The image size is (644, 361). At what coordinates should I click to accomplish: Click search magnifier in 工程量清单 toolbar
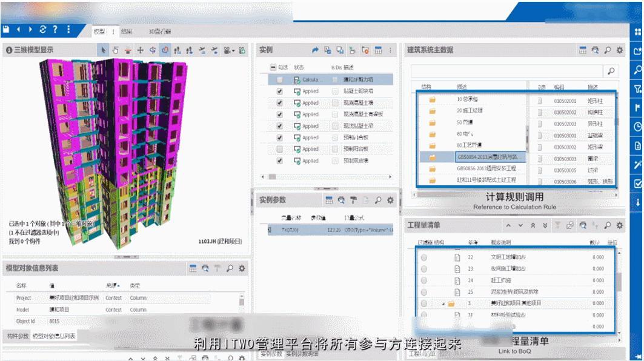[x=608, y=225]
